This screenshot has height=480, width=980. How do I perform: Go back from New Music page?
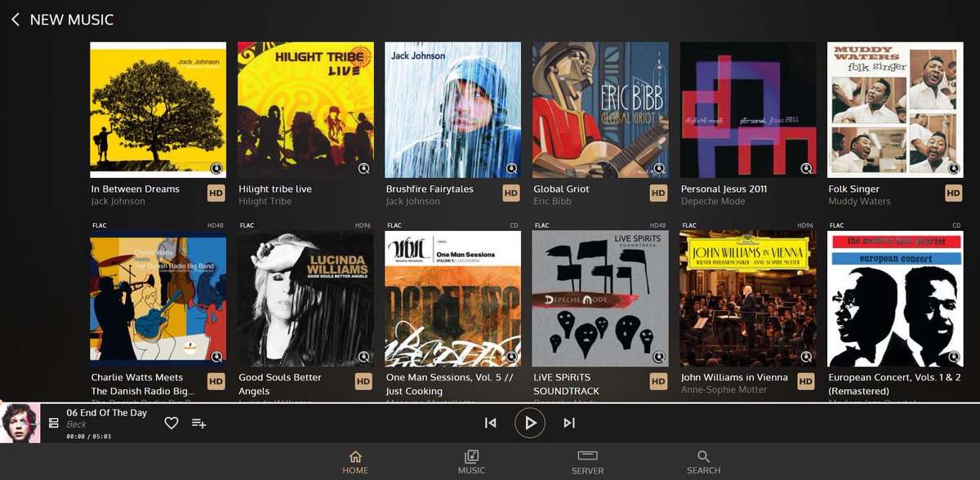pos(15,20)
